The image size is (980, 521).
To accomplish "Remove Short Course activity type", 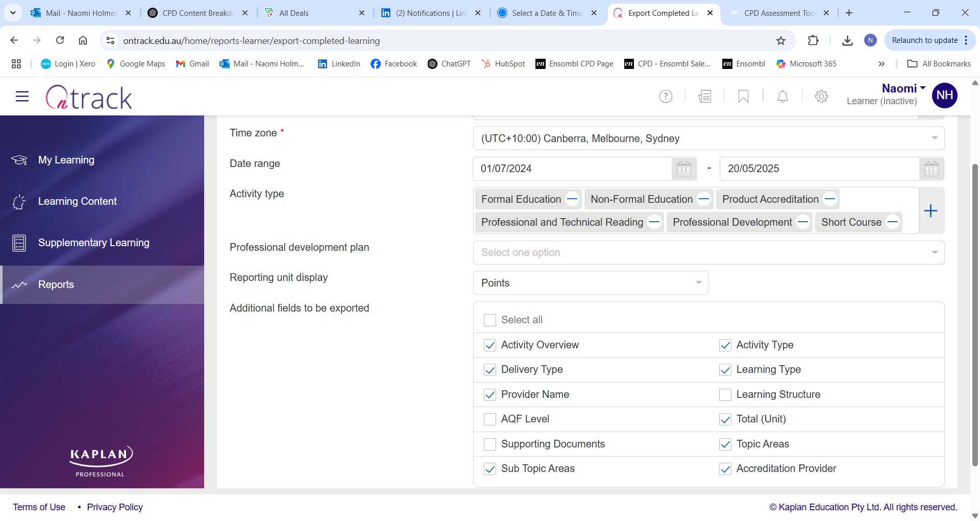I will 893,222.
